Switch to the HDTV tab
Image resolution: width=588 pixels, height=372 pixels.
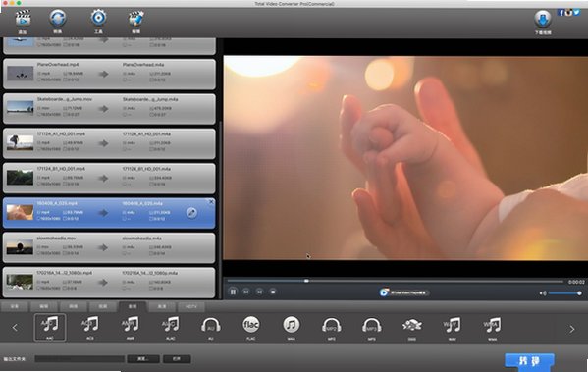pos(191,307)
